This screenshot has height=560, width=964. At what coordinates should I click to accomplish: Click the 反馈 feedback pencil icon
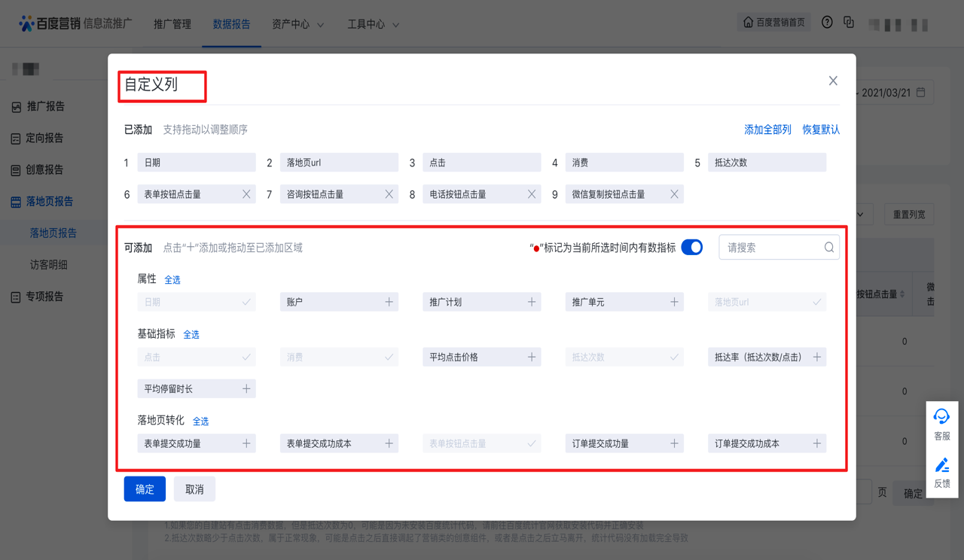click(941, 465)
